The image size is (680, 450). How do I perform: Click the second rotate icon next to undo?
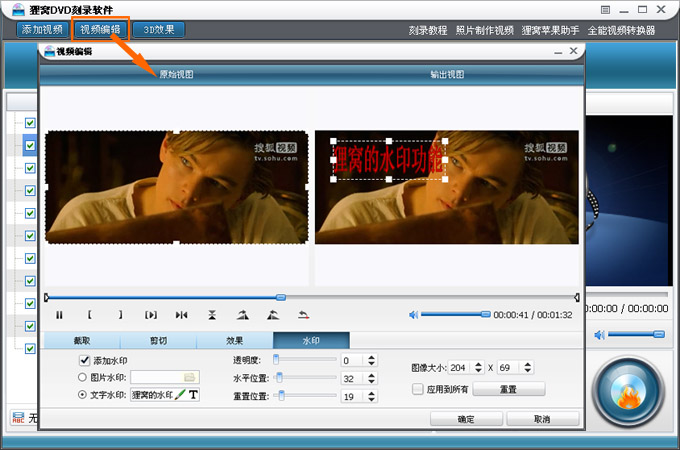(x=273, y=315)
